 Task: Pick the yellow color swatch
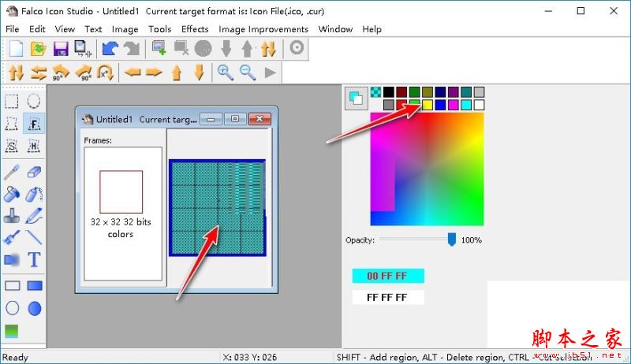428,105
